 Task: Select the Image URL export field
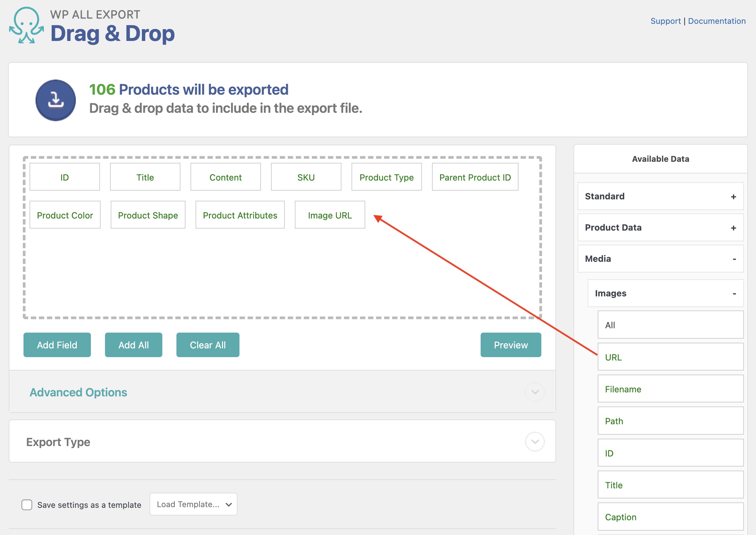330,215
